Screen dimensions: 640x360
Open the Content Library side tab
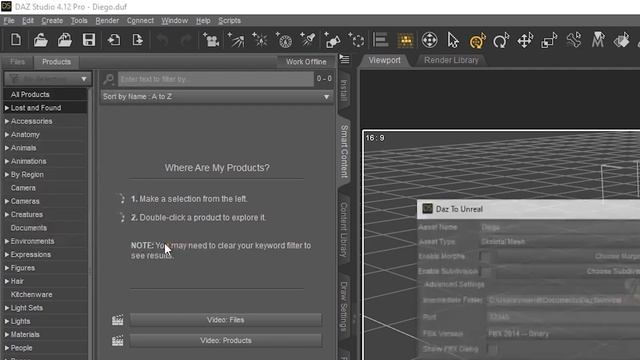point(344,230)
